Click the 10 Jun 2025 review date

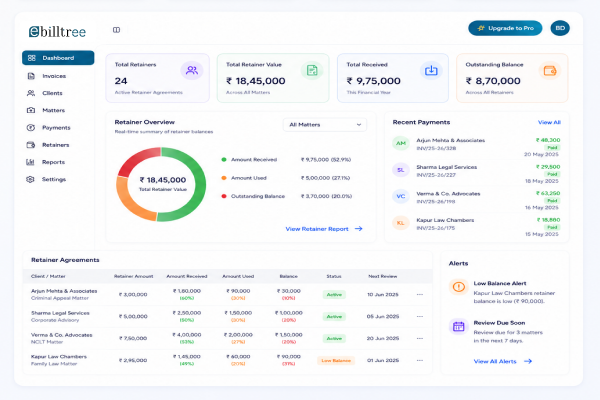tap(383, 295)
